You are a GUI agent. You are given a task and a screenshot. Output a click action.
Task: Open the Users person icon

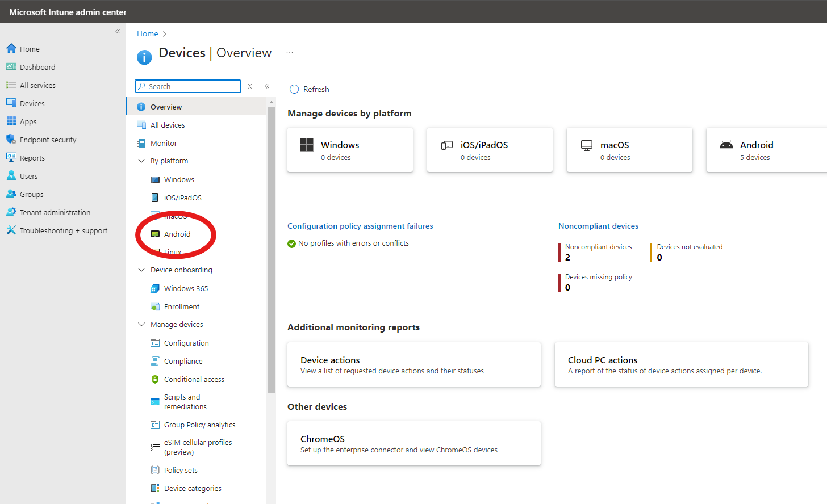pyautogui.click(x=11, y=176)
